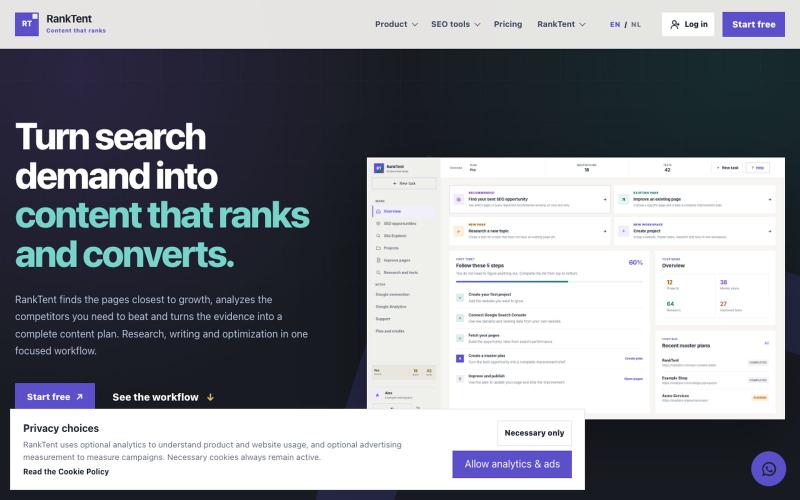Open the live chat bubble
This screenshot has width=800, height=500.
[768, 468]
